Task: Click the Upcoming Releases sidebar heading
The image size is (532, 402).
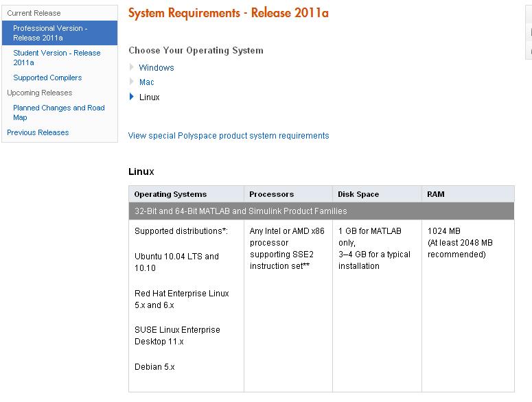Action: coord(39,93)
